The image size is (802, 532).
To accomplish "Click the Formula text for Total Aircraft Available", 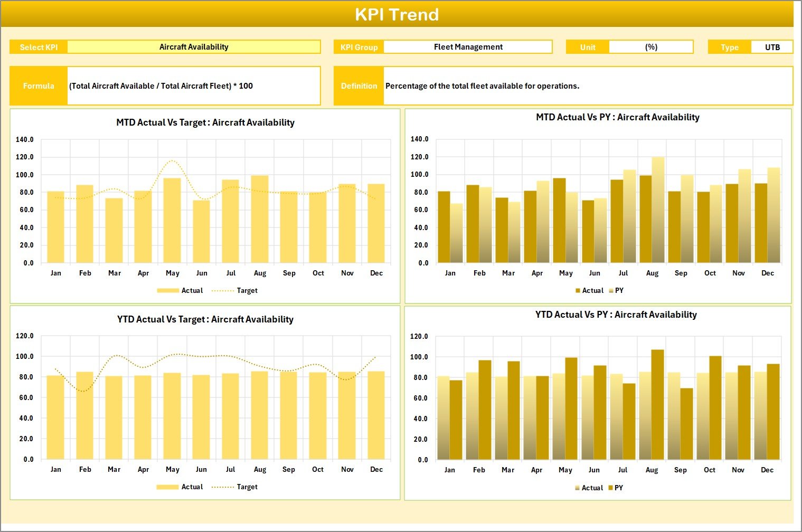I will pos(161,86).
